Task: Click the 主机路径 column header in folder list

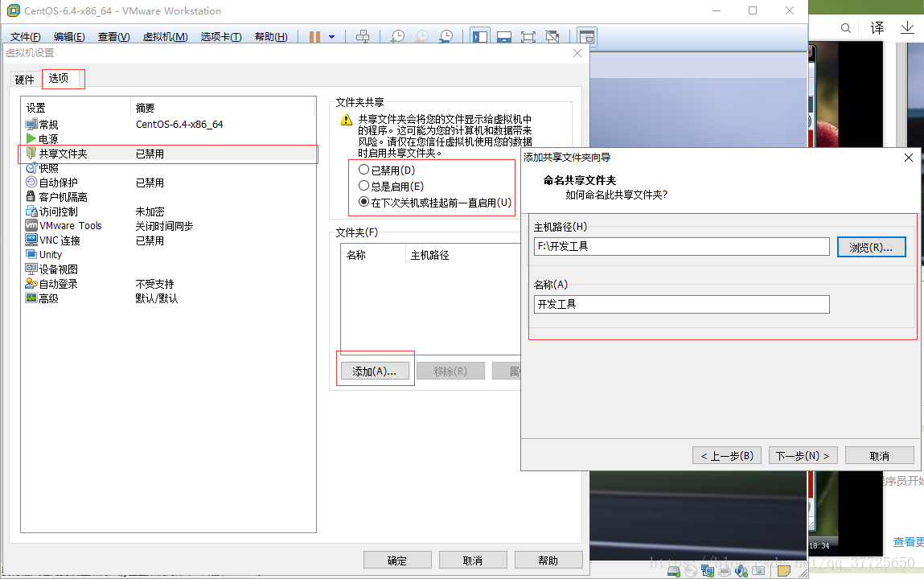Action: click(462, 255)
